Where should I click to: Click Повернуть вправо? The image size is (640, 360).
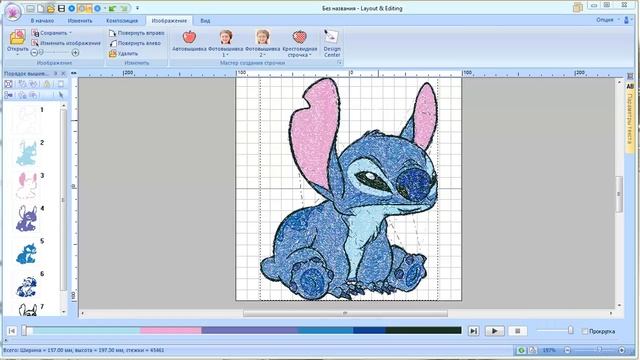click(137, 33)
